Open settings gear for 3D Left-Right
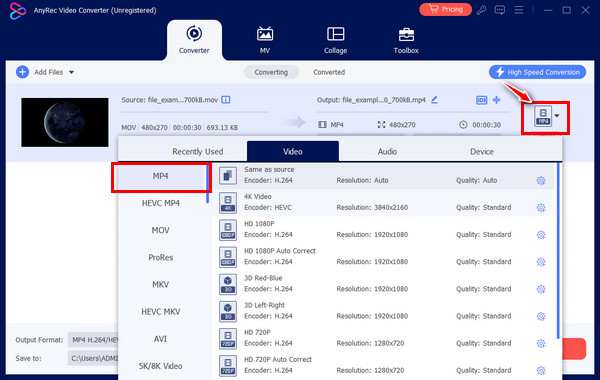 [x=541, y=316]
